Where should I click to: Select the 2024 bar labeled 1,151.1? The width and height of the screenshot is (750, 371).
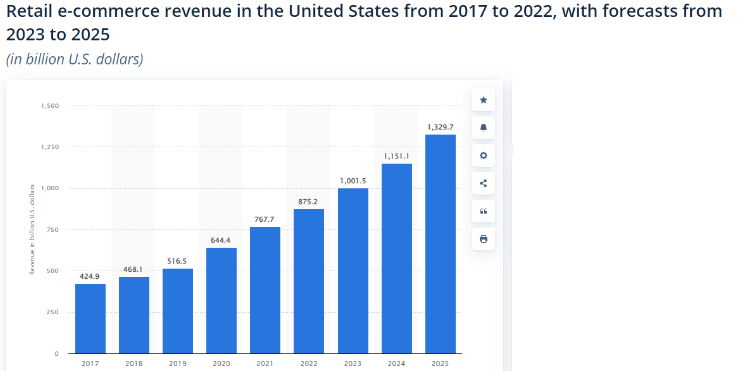point(397,259)
